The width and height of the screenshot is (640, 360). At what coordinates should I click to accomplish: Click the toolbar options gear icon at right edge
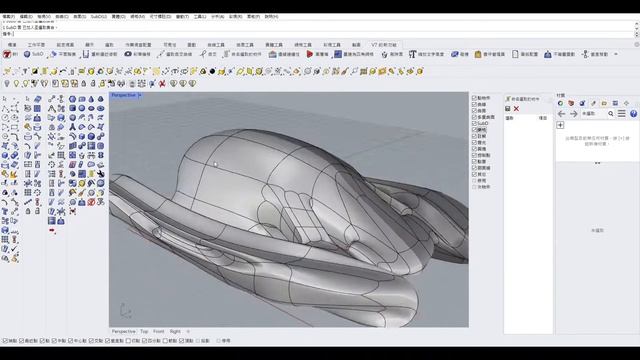[x=637, y=44]
